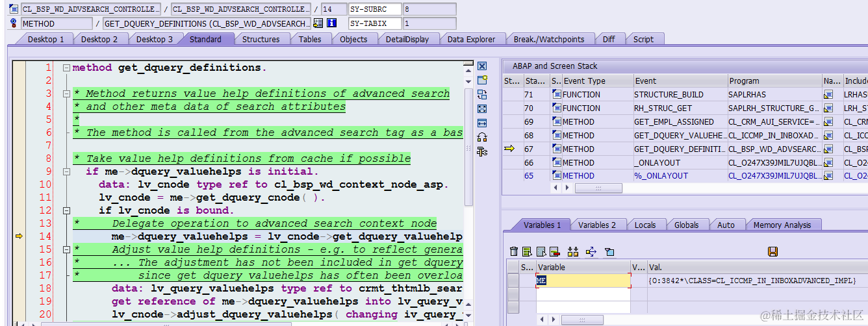
Task: Collapse the if block on line 12
Action: [66, 210]
